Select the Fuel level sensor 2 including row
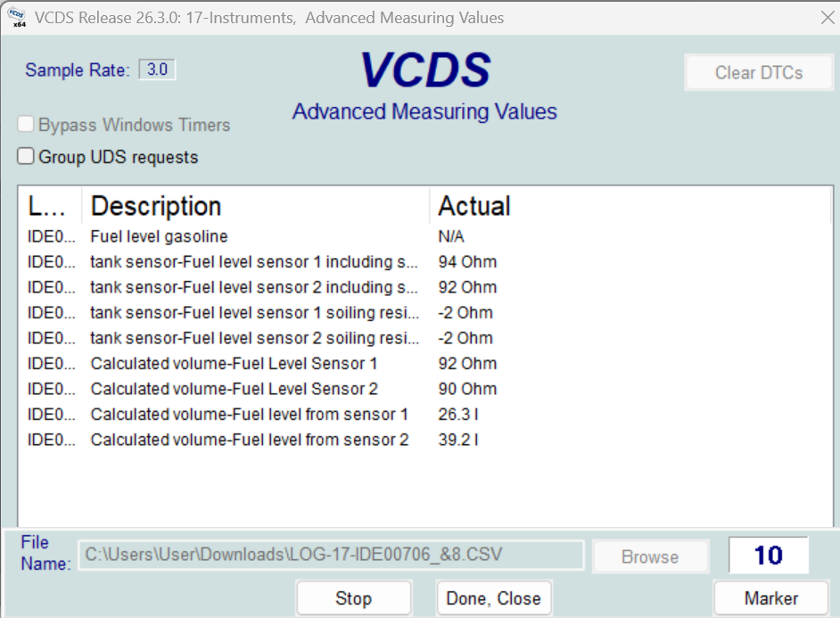This screenshot has width=840, height=618. [x=425, y=287]
